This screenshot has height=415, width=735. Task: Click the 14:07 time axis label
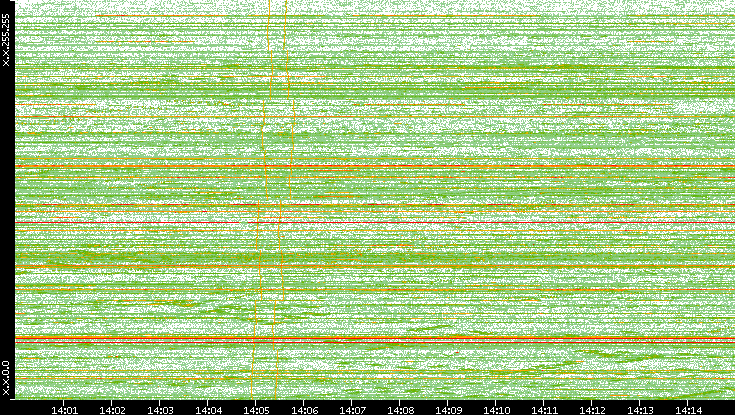352,410
